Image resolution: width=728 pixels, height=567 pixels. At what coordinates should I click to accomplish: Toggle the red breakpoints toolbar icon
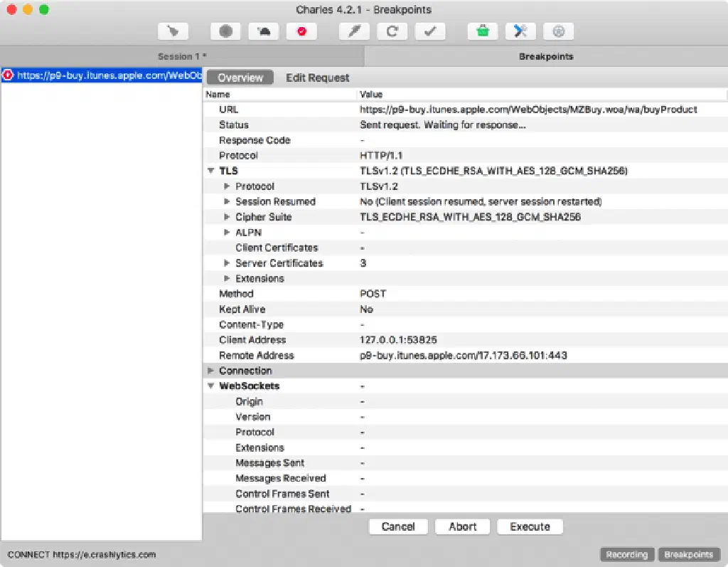point(301,31)
